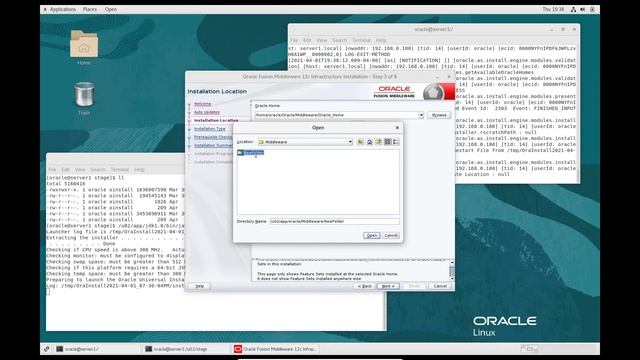Go to the Auto Updates step link

pyautogui.click(x=207, y=112)
